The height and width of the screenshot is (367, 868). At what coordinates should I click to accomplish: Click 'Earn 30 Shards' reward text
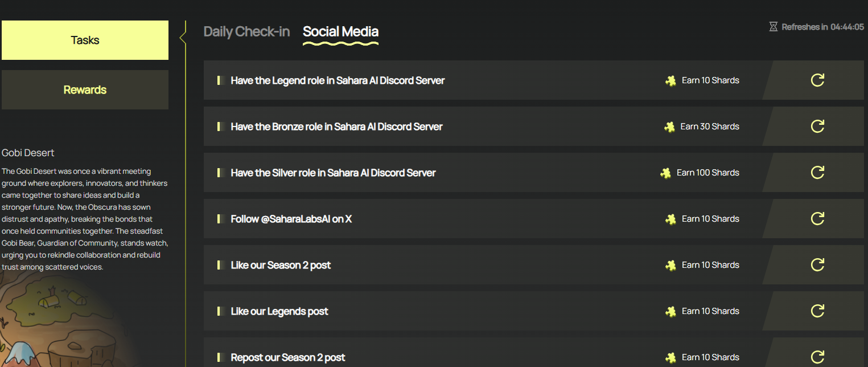coord(710,127)
